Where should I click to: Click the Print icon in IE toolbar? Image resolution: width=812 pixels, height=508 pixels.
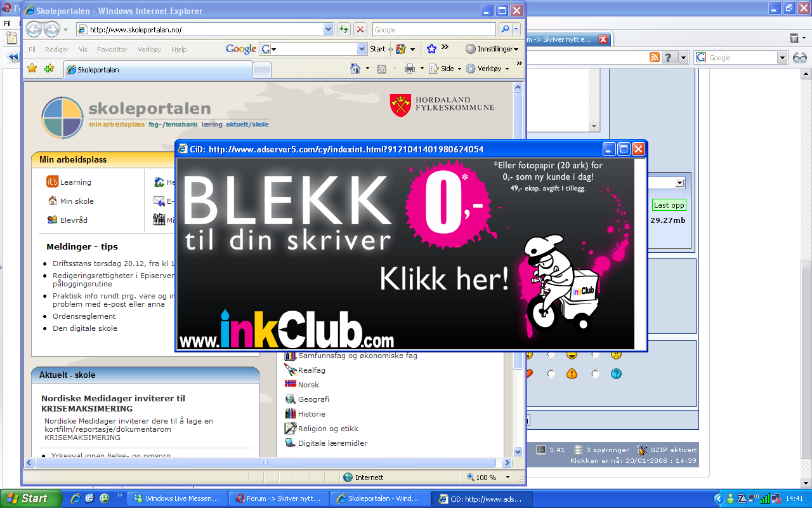pos(410,69)
